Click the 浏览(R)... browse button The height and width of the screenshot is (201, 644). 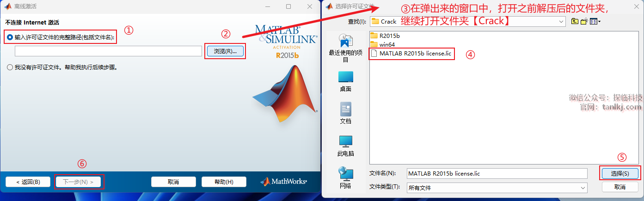coord(225,51)
